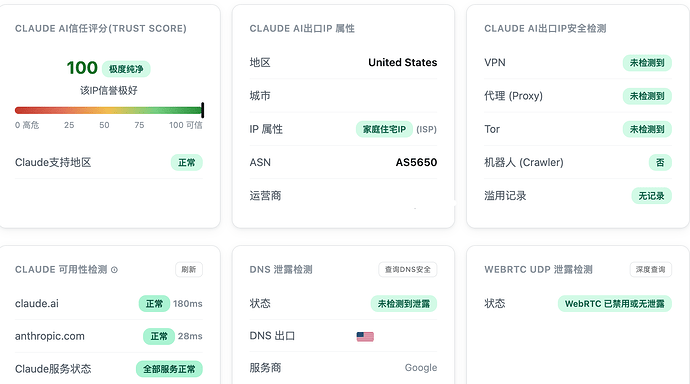Click the AS5650 ASN value
This screenshot has width=690, height=384.
pyautogui.click(x=416, y=162)
